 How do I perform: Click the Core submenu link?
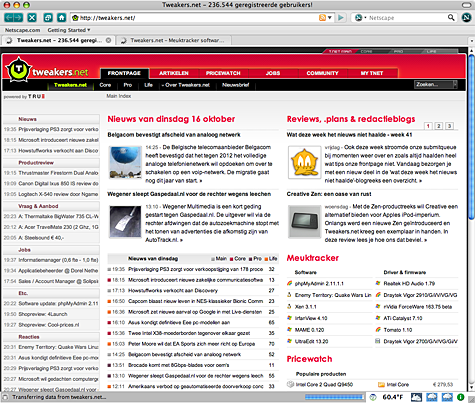tap(105, 85)
